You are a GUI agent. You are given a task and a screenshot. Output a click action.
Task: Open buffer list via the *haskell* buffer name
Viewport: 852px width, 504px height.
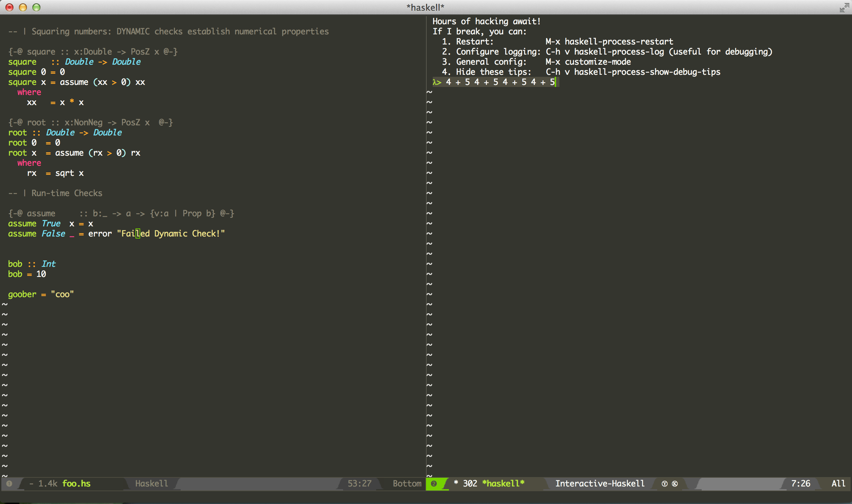tap(503, 483)
